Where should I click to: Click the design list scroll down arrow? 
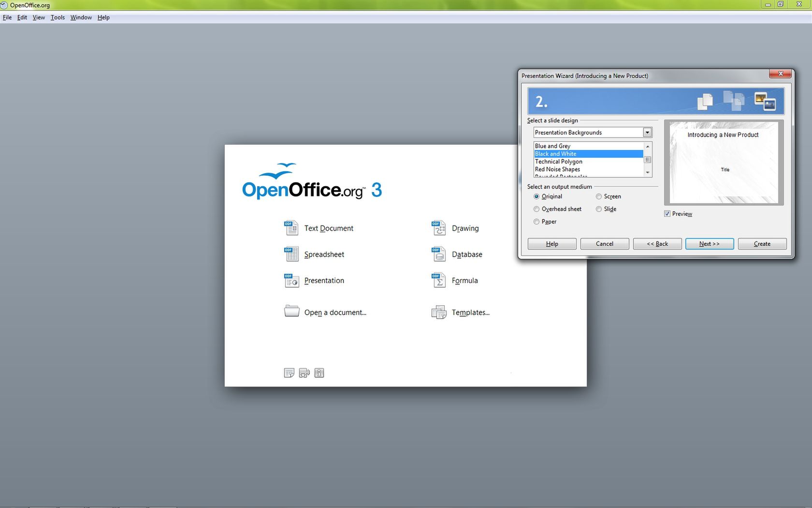click(x=648, y=172)
